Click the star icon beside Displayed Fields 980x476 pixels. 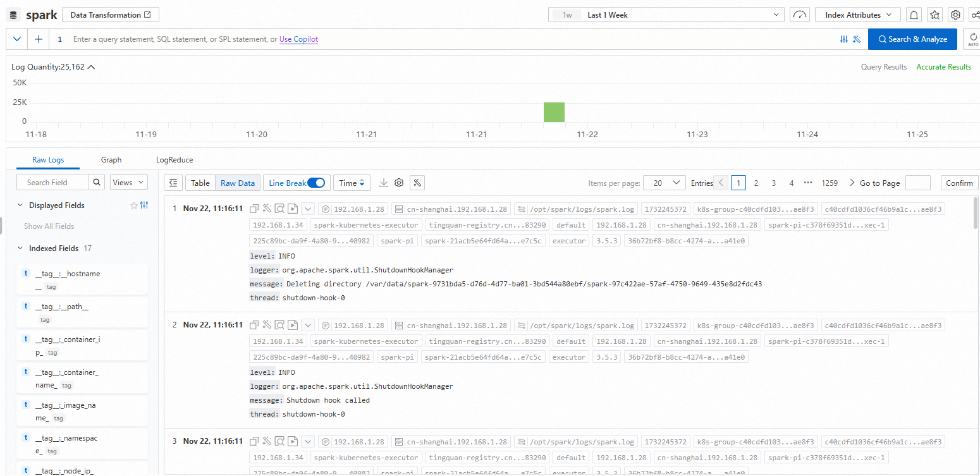tap(133, 205)
